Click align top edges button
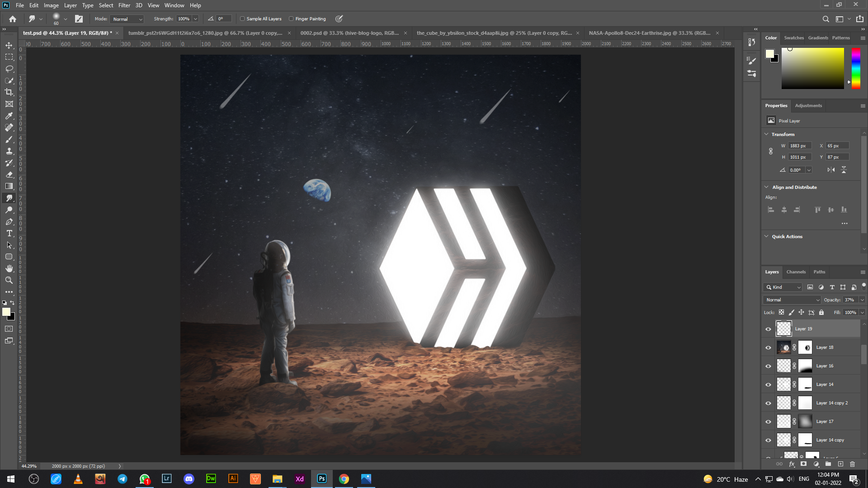 pyautogui.click(x=817, y=210)
